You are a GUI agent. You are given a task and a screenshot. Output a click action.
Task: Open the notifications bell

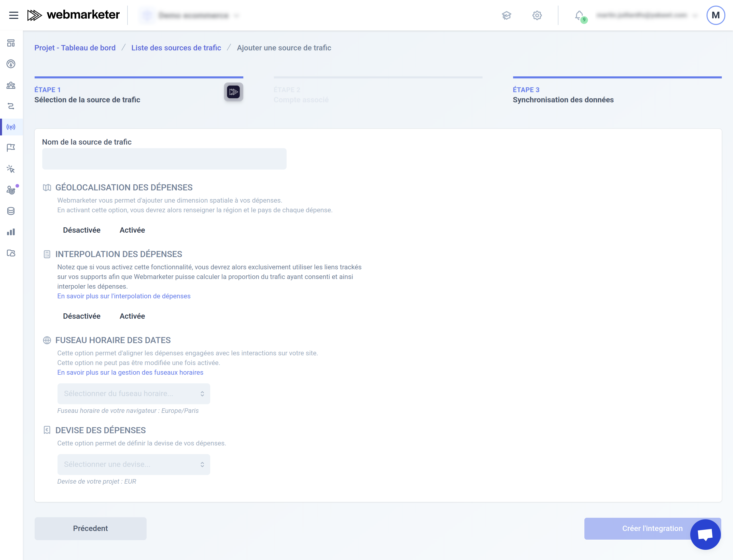[x=579, y=15]
